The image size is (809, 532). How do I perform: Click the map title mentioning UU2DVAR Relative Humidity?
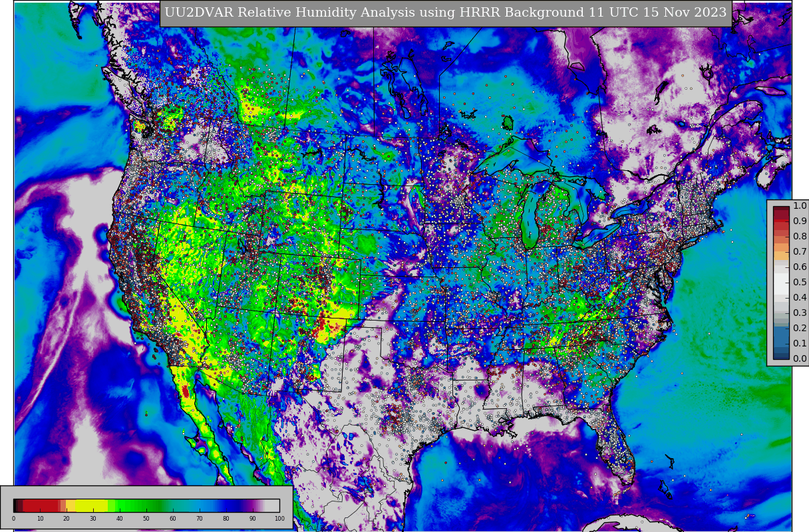click(x=446, y=13)
